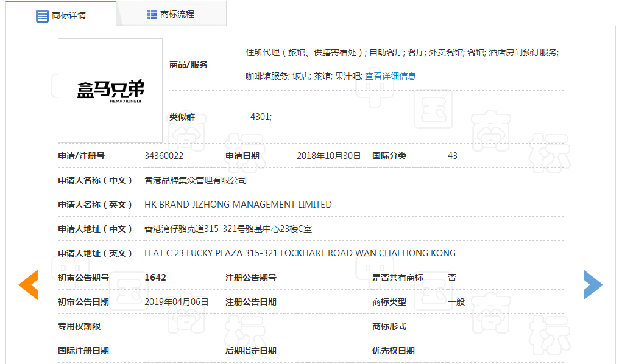Click the announcement date 2019年04月06日

(x=177, y=302)
